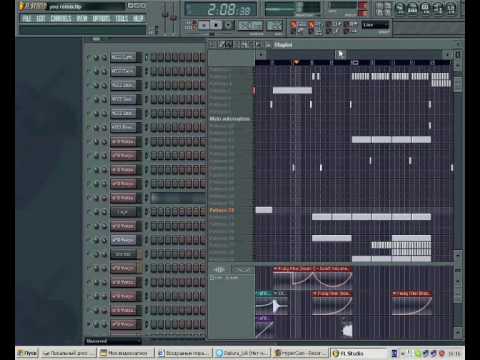The width and height of the screenshot is (480, 360).
Task: Click the orange song position marker
Action: pyautogui.click(x=296, y=62)
